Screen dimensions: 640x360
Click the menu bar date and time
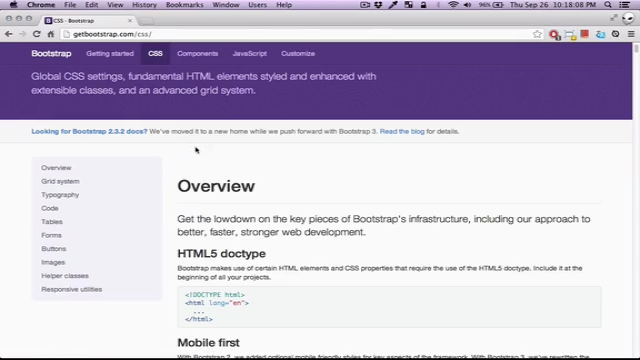[x=553, y=5]
